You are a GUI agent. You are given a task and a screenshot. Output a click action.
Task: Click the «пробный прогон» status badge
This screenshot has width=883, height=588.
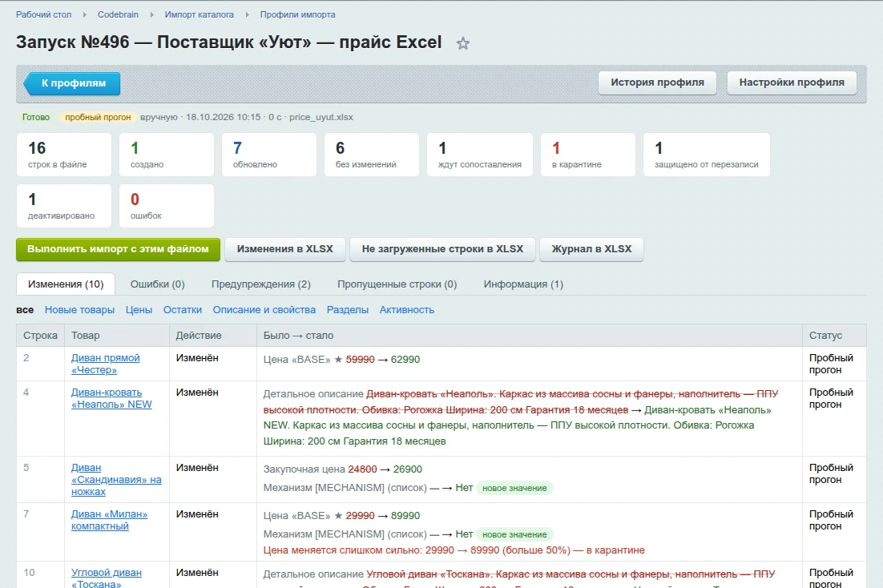click(x=98, y=117)
